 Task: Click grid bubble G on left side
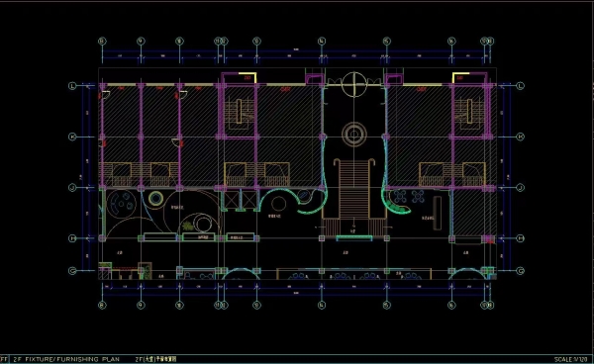coord(72,271)
